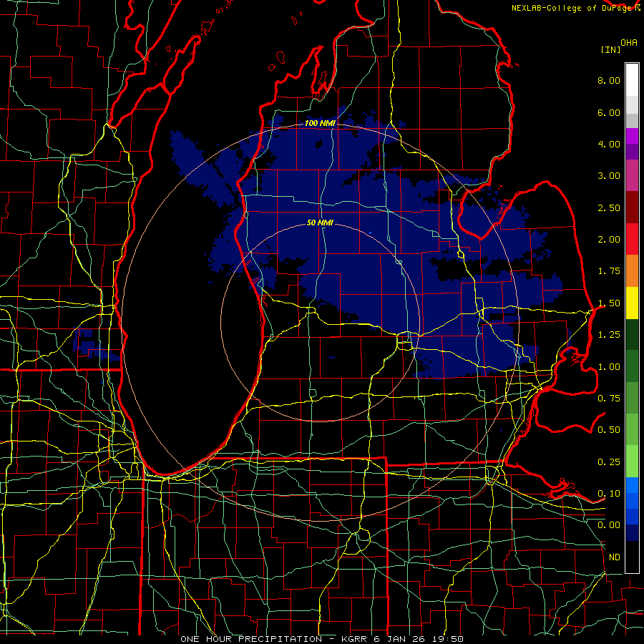Screen dimensions: 644x644
Task: Click the orange swatch near 1.75
Action: [x=632, y=271]
